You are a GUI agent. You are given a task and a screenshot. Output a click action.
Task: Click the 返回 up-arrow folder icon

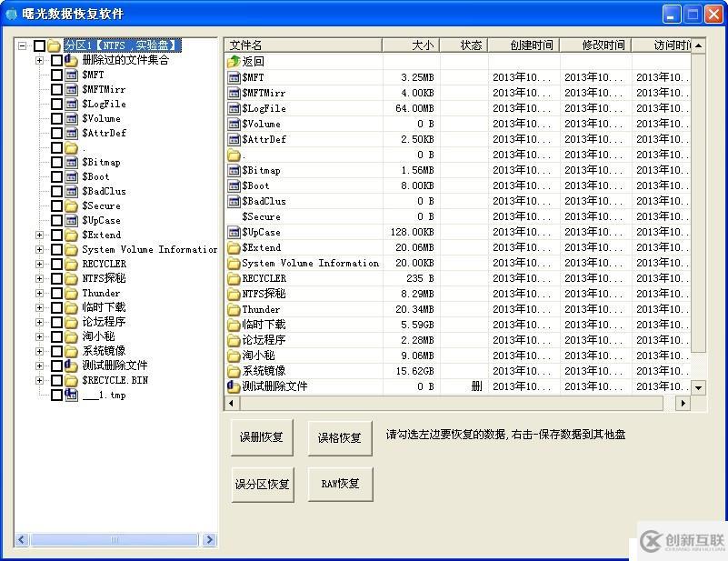tap(234, 61)
